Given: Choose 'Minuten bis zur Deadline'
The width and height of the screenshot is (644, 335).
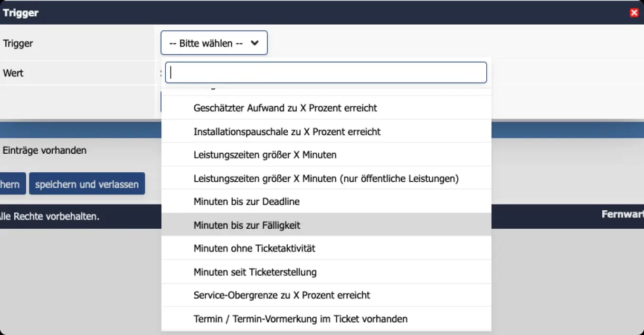Looking at the screenshot, I should pos(246,202).
